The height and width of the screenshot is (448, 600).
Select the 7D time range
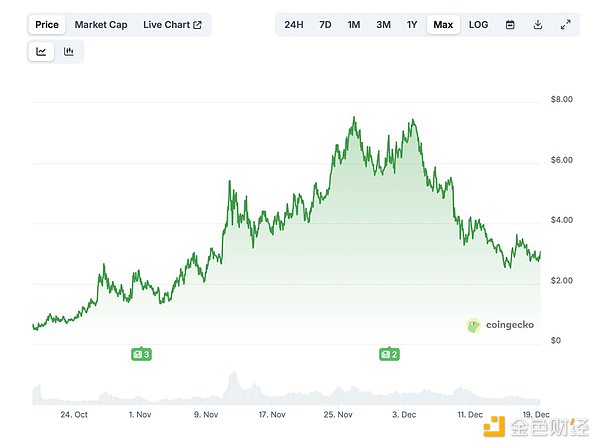coord(325,24)
